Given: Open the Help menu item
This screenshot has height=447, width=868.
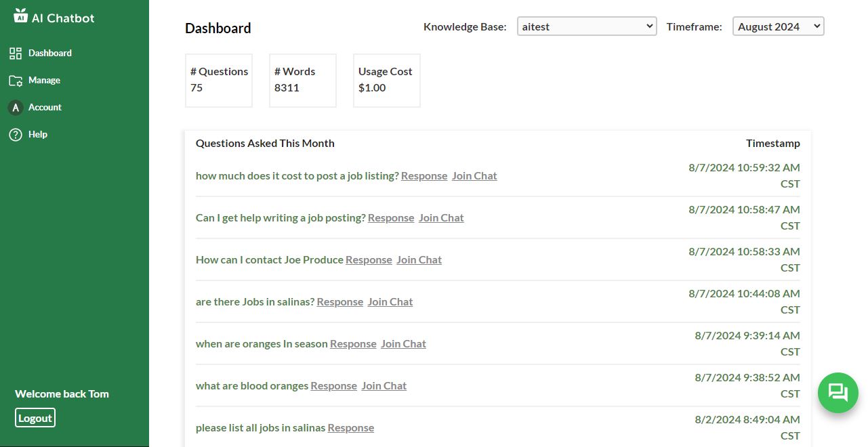Looking at the screenshot, I should click(38, 135).
